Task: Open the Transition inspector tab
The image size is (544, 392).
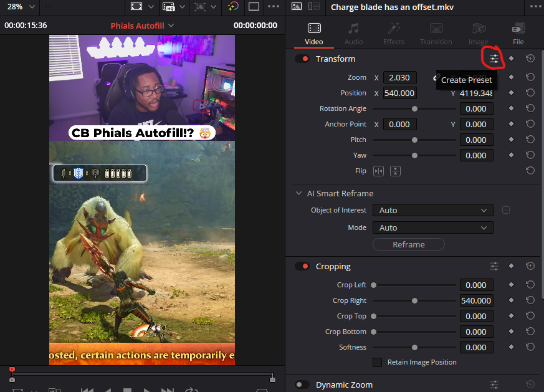Action: pos(436,34)
